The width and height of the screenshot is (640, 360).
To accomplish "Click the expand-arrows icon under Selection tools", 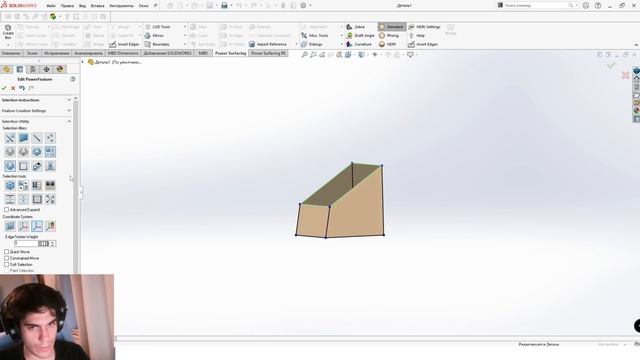I will [50, 199].
